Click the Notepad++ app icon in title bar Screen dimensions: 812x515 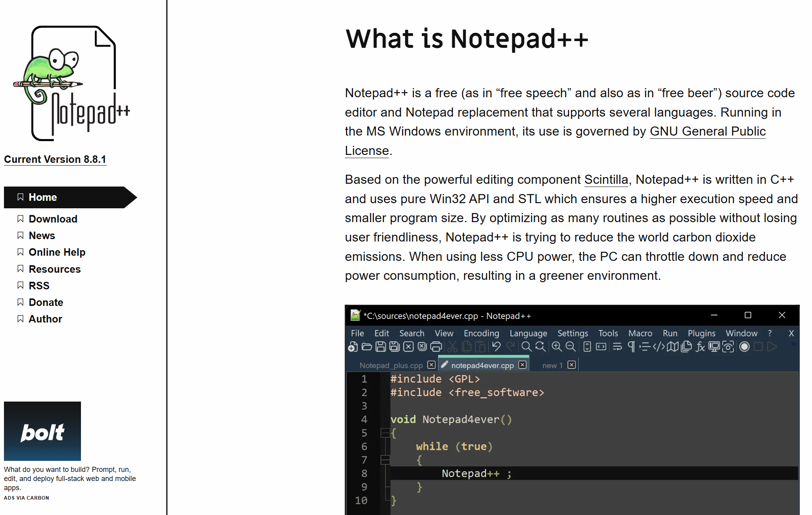click(x=355, y=315)
